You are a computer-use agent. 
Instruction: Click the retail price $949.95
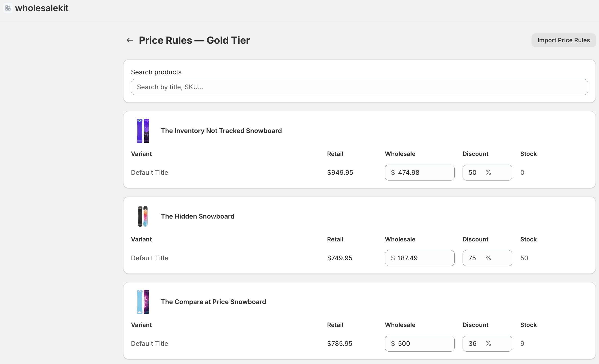[340, 173]
